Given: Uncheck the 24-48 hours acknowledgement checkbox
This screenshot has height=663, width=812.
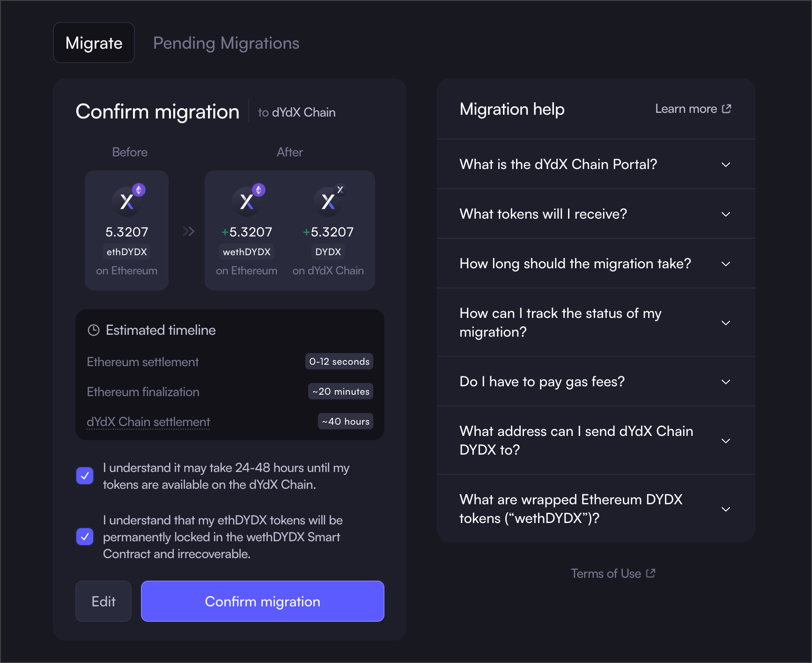Looking at the screenshot, I should 85,476.
